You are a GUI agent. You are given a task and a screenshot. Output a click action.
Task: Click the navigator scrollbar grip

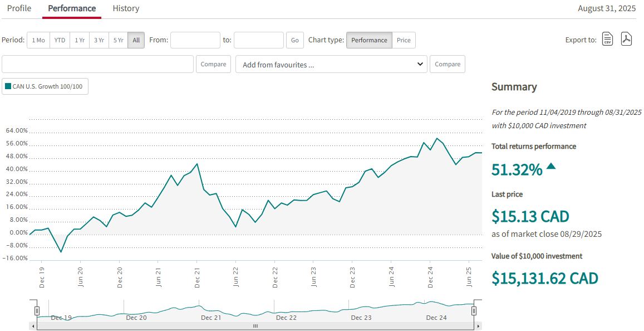point(255,326)
